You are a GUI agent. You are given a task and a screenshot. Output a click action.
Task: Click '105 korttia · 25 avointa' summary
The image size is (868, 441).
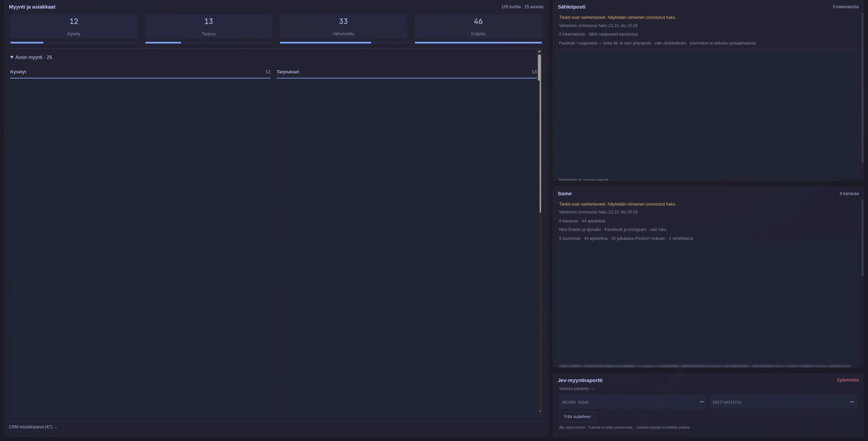pos(522,7)
